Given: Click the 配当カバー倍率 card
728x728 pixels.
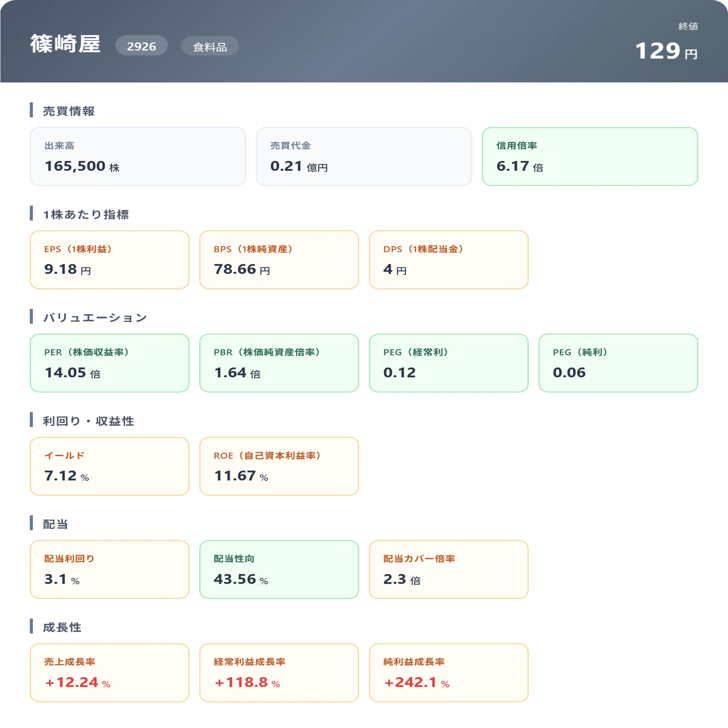Looking at the screenshot, I should pyautogui.click(x=449, y=569).
